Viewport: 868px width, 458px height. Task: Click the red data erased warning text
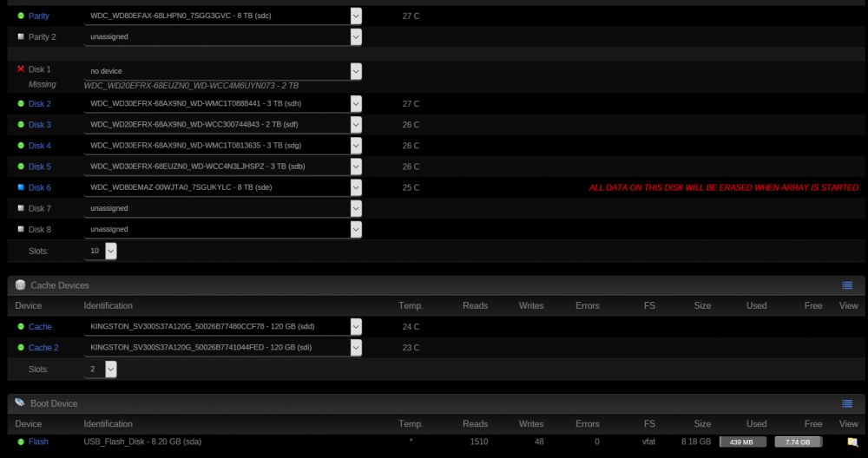click(x=724, y=188)
